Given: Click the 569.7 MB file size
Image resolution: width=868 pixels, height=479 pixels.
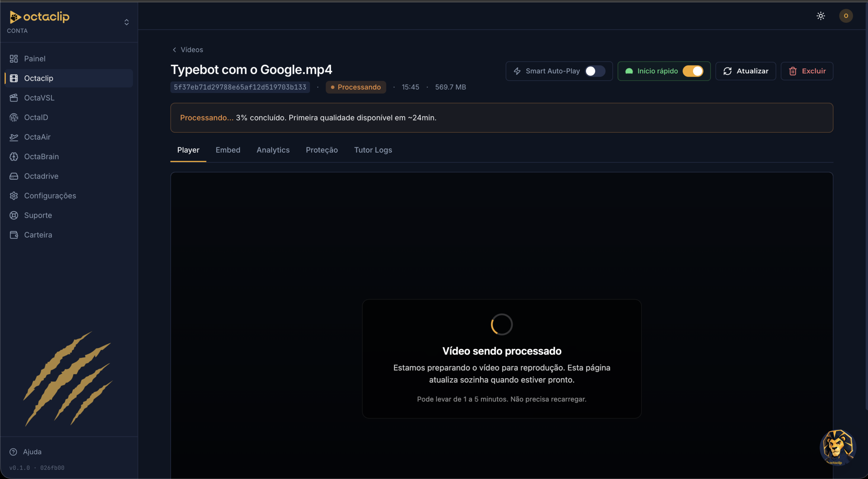Looking at the screenshot, I should [450, 87].
